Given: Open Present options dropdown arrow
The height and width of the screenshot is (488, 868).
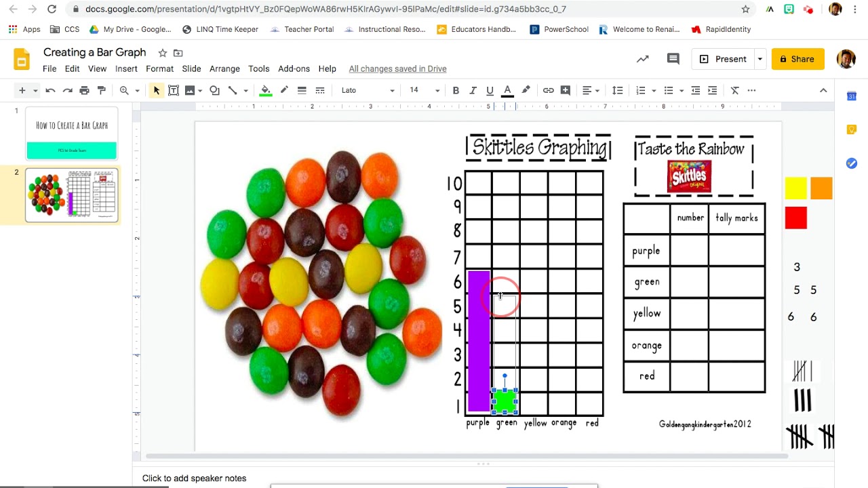Looking at the screenshot, I should 760,59.
